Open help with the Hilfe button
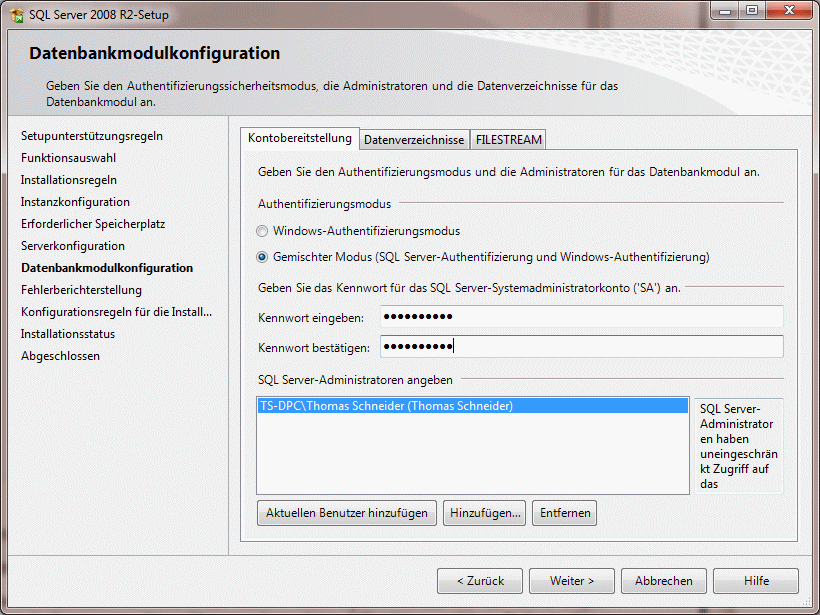The width and height of the screenshot is (820, 615). point(756,581)
